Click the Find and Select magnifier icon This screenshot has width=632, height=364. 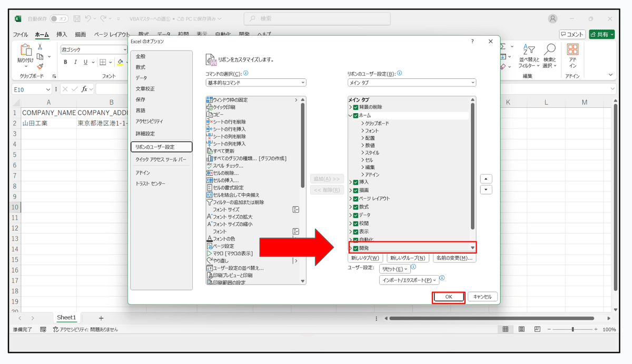pos(550,49)
